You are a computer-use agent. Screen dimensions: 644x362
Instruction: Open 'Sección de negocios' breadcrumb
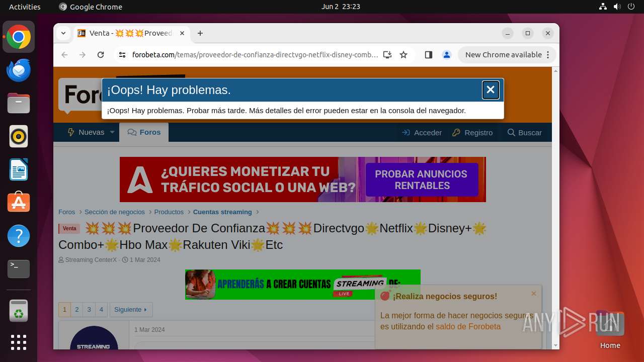tap(115, 212)
